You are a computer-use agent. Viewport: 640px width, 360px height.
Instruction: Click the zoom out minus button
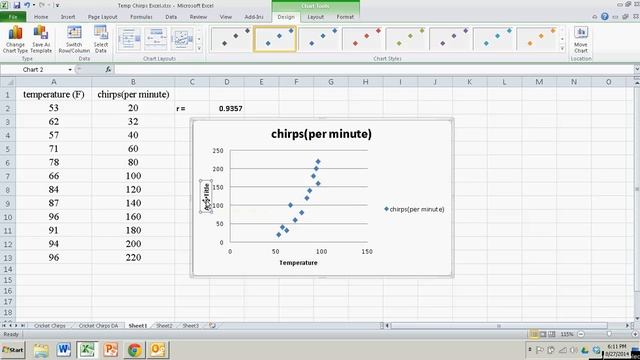click(x=581, y=334)
